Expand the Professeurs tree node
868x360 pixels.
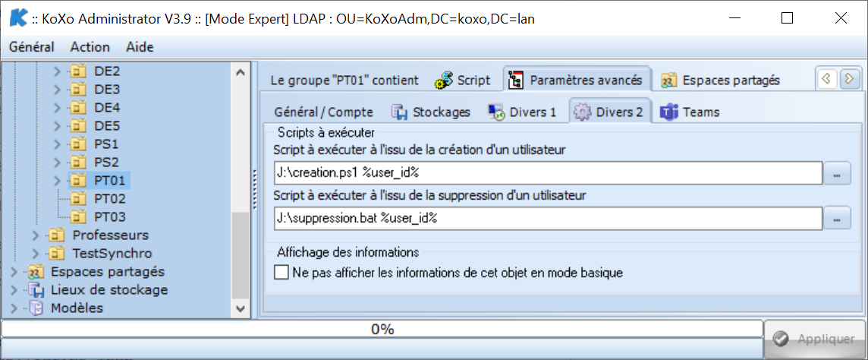36,235
